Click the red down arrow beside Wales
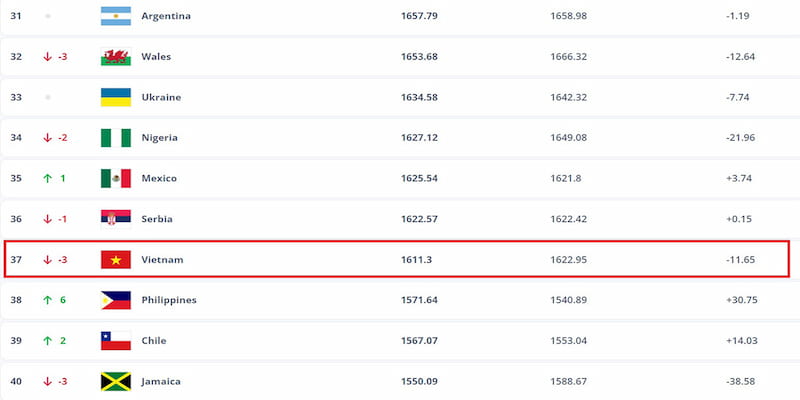The height and width of the screenshot is (400, 800). coord(47,57)
